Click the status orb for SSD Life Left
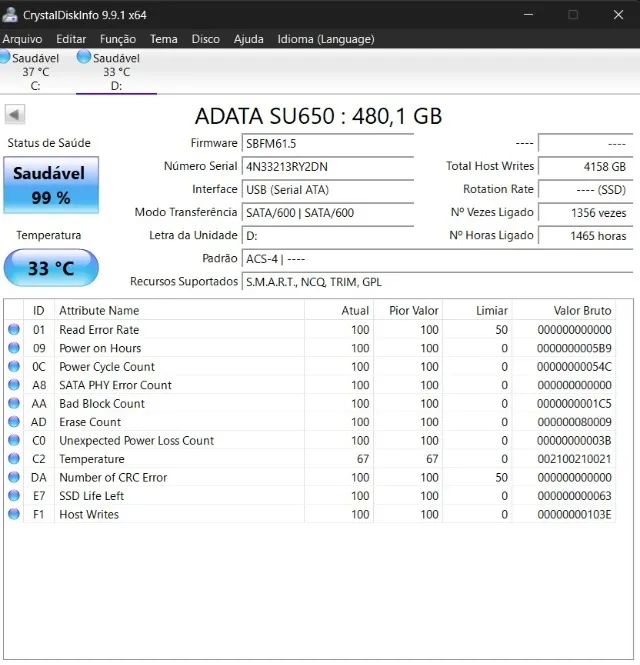The image size is (640, 665). pyautogui.click(x=14, y=495)
